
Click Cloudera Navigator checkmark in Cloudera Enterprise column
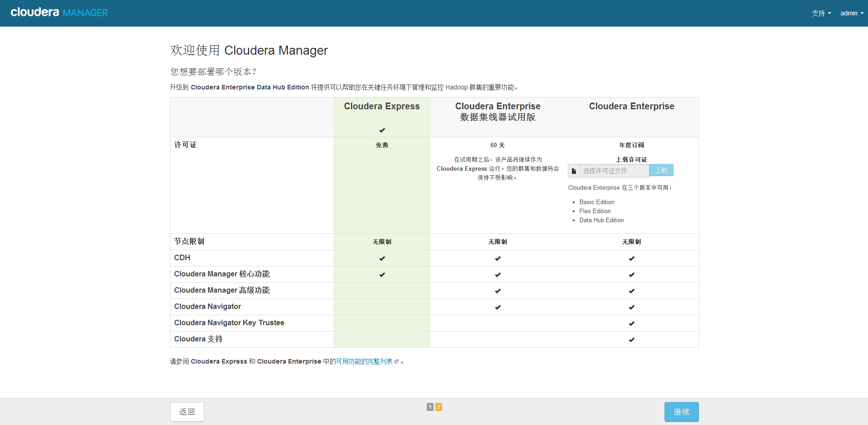[632, 307]
